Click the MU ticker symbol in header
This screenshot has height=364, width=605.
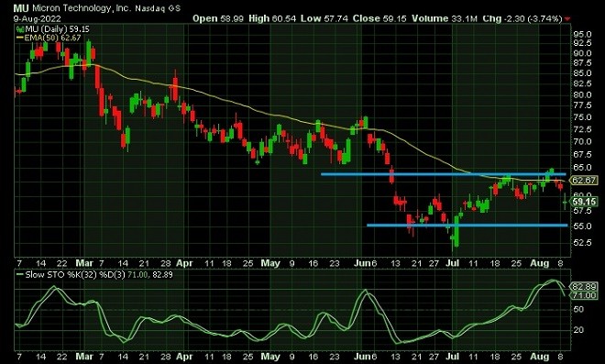point(21,7)
